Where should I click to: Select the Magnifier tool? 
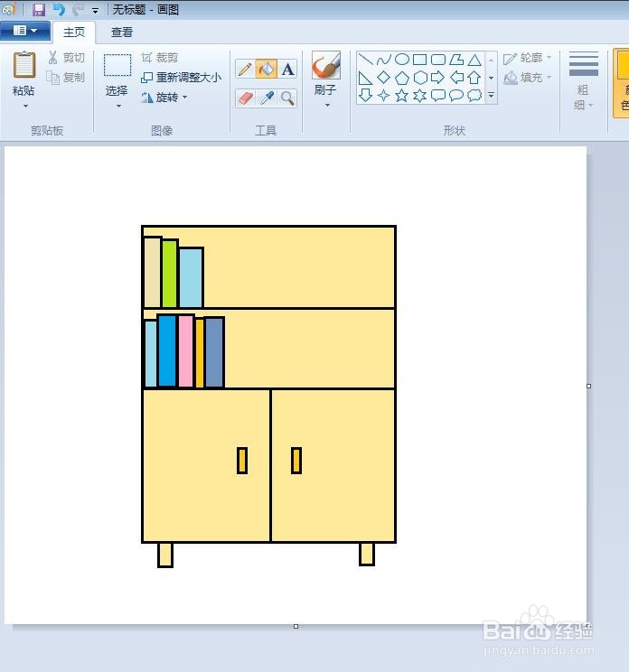287,98
